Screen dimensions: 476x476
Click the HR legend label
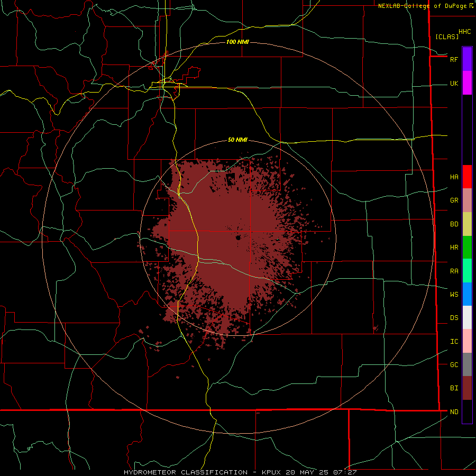454,248
